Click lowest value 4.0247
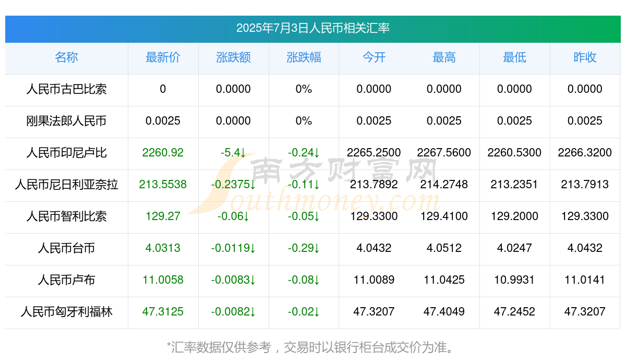This screenshot has width=626, height=364. click(x=514, y=248)
